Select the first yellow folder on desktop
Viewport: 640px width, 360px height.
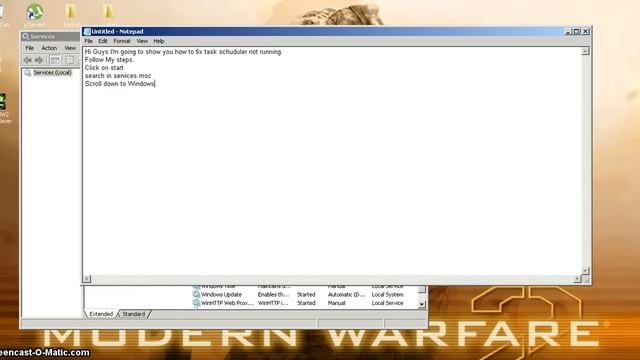71,11
